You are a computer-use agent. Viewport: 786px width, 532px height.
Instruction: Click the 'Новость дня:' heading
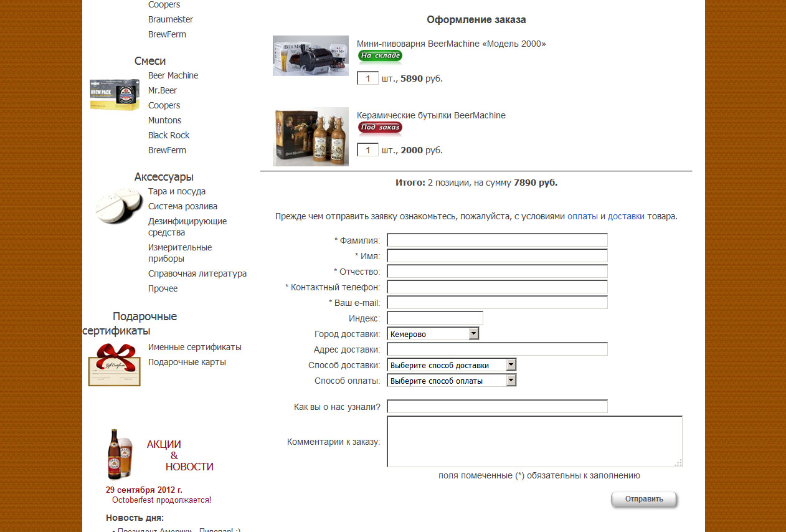[135, 518]
